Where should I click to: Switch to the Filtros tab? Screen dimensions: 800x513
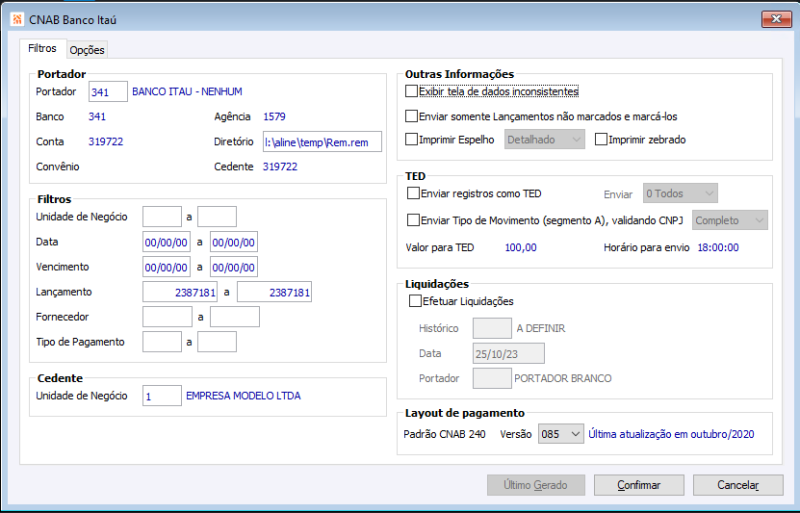coord(42,48)
